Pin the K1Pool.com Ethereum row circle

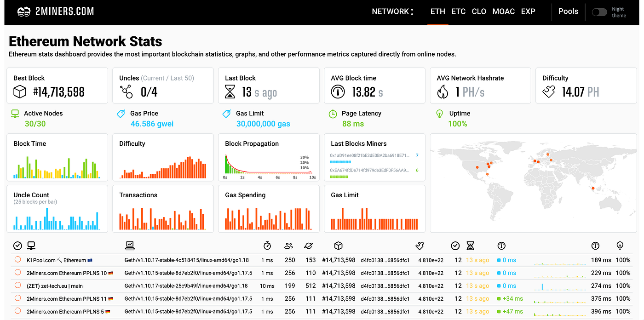pos(18,260)
